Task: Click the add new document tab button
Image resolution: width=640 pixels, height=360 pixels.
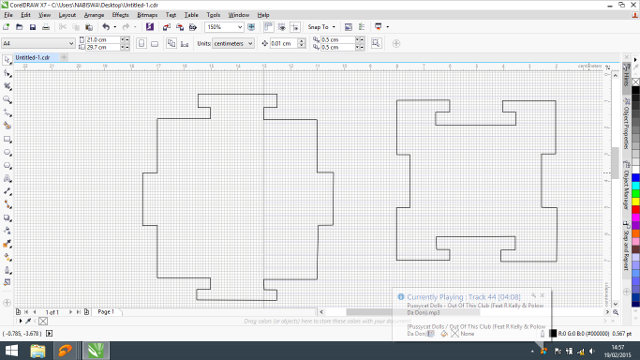Action: pos(64,58)
